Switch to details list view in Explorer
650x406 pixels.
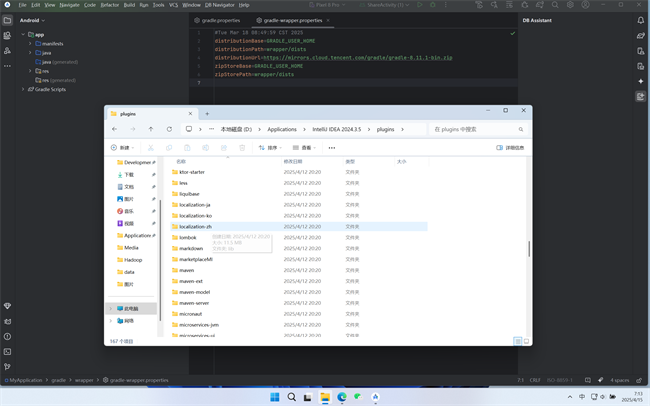click(x=517, y=341)
